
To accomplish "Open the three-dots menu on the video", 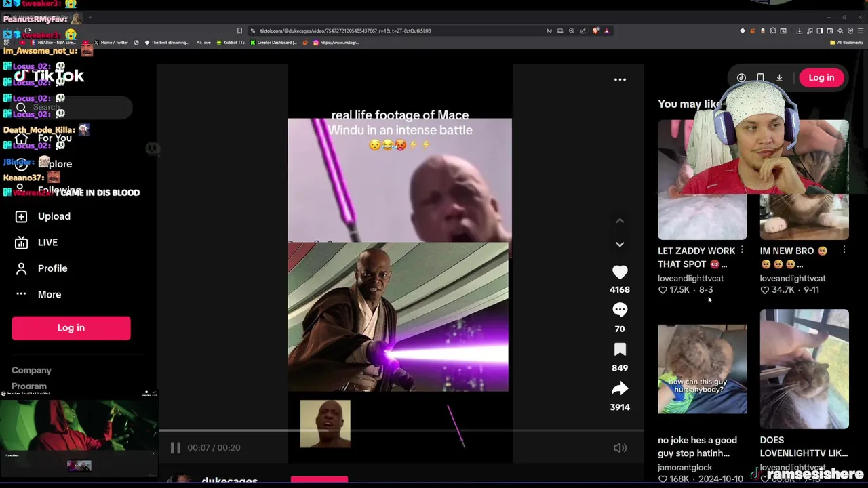I will coord(620,79).
